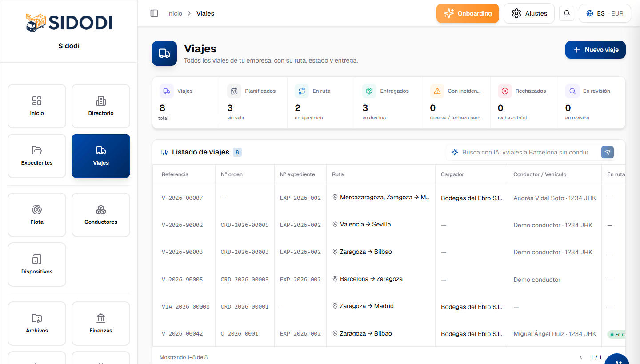The height and width of the screenshot is (364, 640).
Task: Click order ORD-2026-00005
Action: [x=245, y=225]
